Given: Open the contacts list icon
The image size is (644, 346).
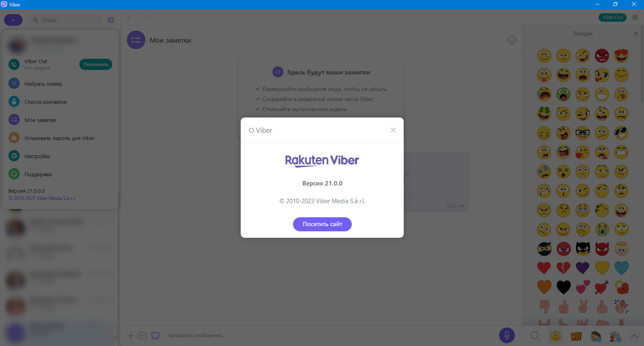Looking at the screenshot, I should click(x=14, y=102).
